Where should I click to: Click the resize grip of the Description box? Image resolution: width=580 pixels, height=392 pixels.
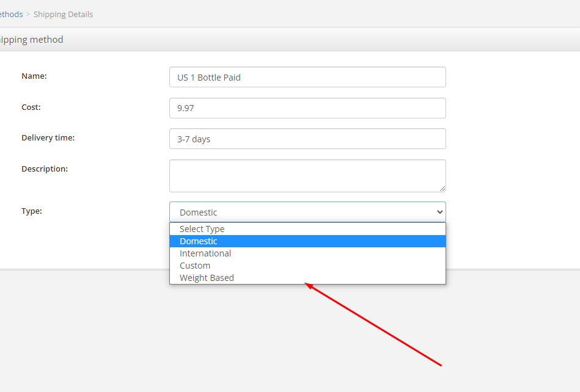[x=442, y=189]
